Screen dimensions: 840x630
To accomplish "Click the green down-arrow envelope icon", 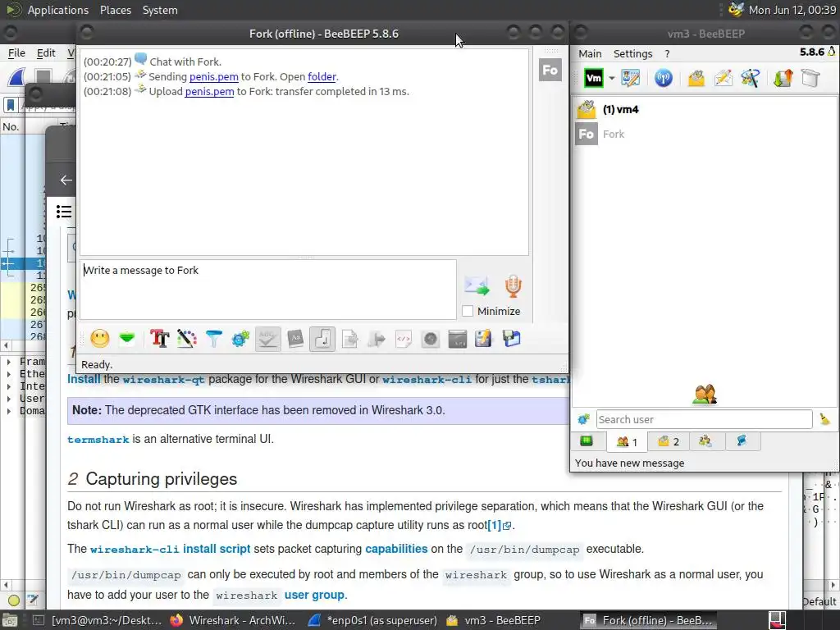I will (x=127, y=339).
